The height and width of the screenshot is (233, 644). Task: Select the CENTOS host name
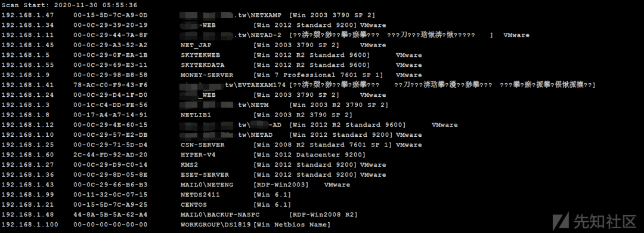coord(193,204)
